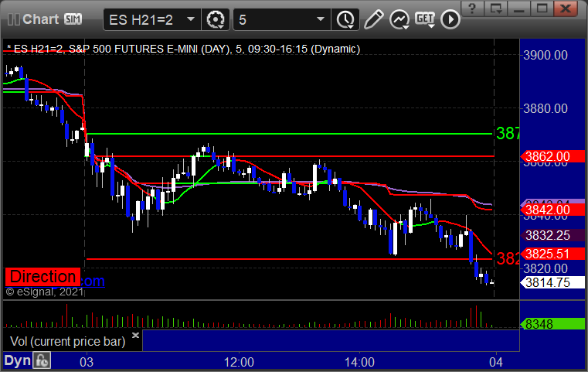
Task: Open the window options dropdown button
Action: (x=496, y=9)
